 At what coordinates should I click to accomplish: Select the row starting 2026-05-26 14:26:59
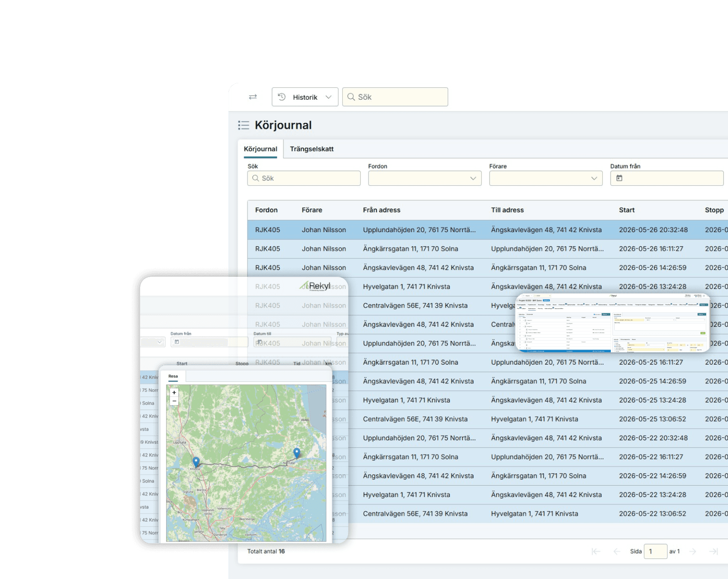488,268
